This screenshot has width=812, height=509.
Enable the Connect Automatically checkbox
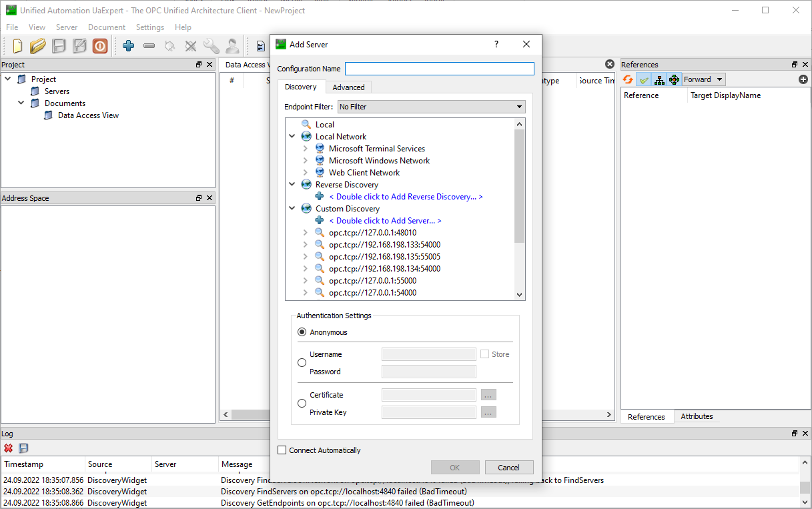[282, 450]
